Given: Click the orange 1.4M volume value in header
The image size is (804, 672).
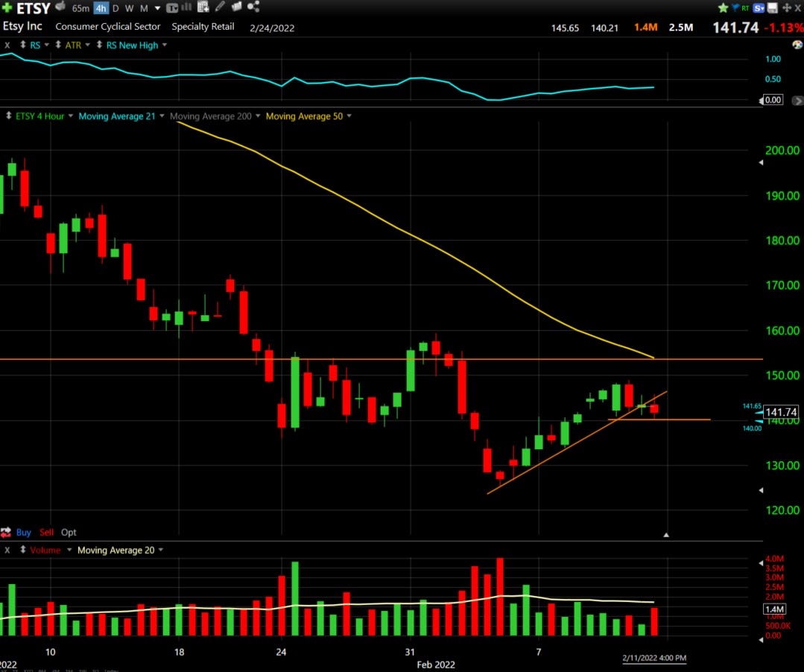Looking at the screenshot, I should (x=645, y=27).
